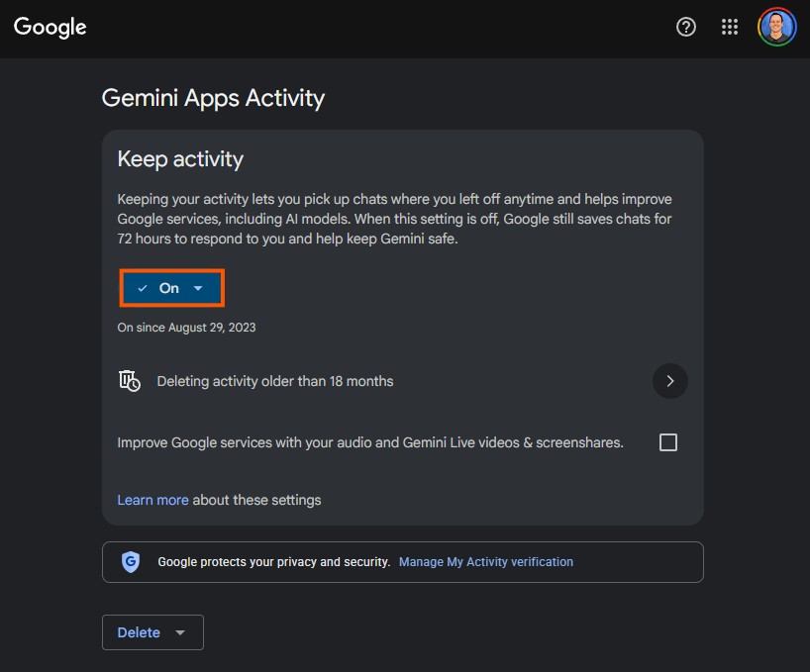Open the Learn more link
810x672 pixels.
pyautogui.click(x=152, y=500)
